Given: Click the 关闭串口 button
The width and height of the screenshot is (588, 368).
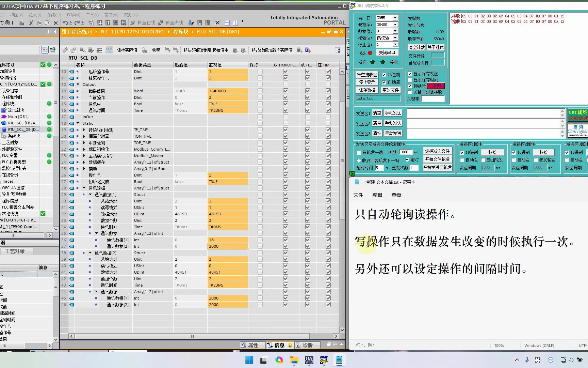Looking at the screenshot, I should pyautogui.click(x=387, y=53).
